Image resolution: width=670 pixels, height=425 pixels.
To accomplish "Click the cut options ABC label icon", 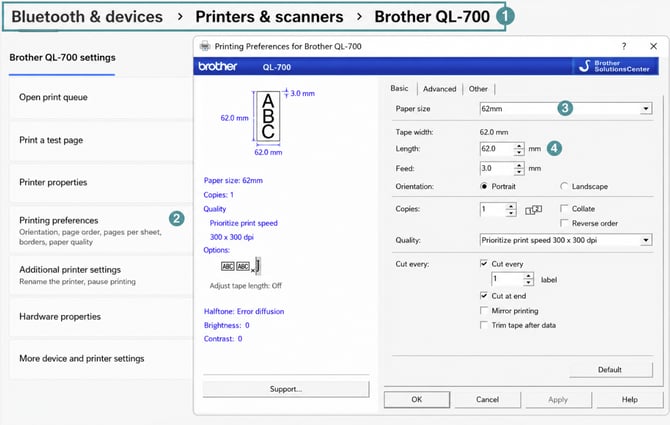I will [x=241, y=266].
